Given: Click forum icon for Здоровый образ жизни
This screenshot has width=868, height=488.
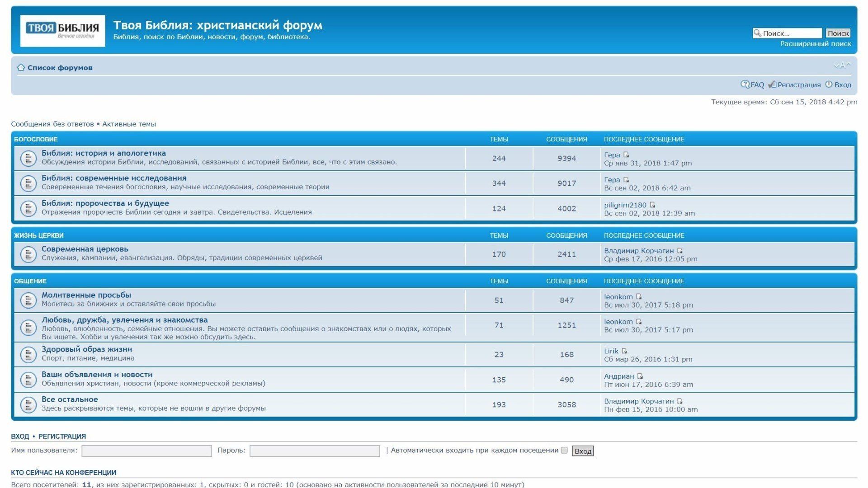Looking at the screenshot, I should point(28,354).
